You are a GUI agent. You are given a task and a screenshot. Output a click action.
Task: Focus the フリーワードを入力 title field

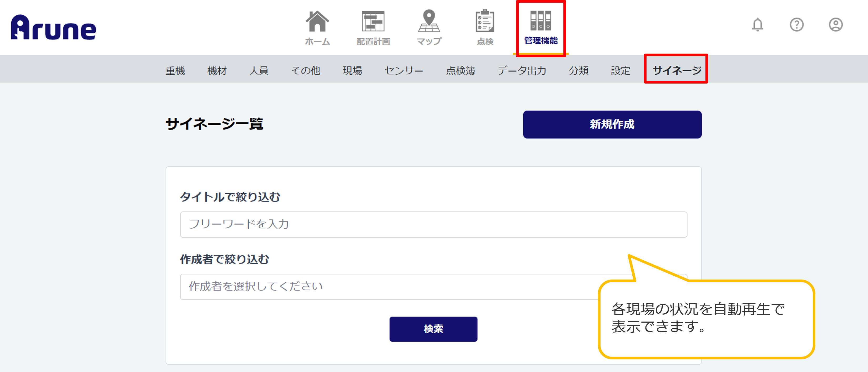pyautogui.click(x=433, y=224)
